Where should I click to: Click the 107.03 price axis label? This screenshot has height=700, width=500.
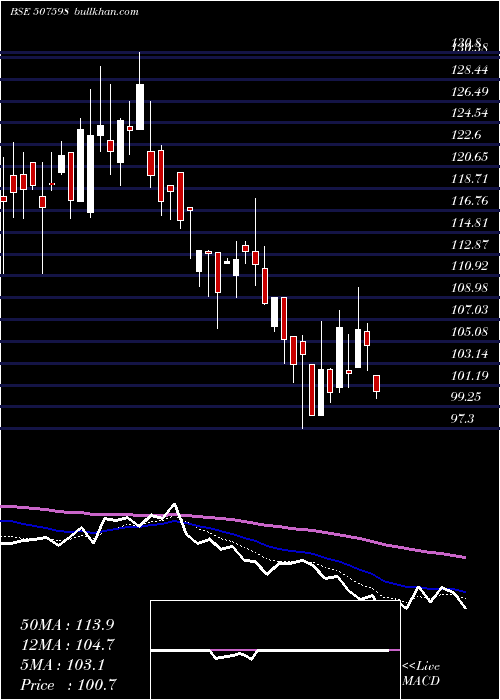(x=470, y=310)
